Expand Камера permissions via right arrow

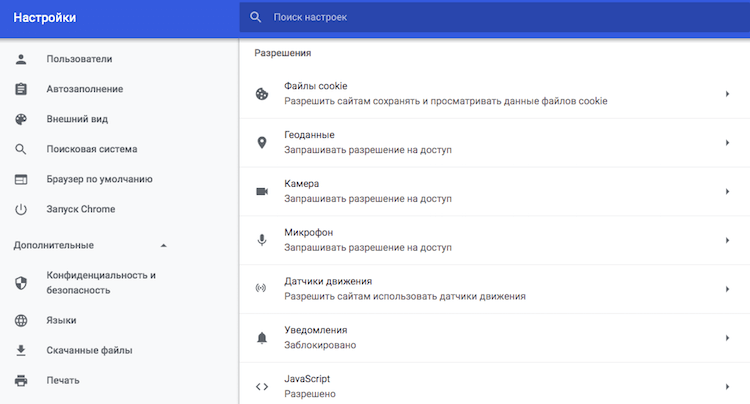pyautogui.click(x=727, y=192)
